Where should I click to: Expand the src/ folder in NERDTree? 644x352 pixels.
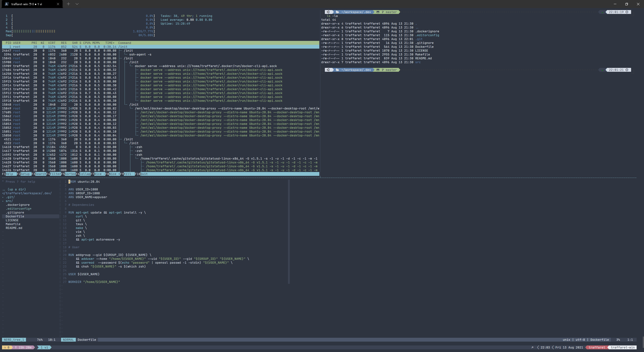pyautogui.click(x=8, y=201)
